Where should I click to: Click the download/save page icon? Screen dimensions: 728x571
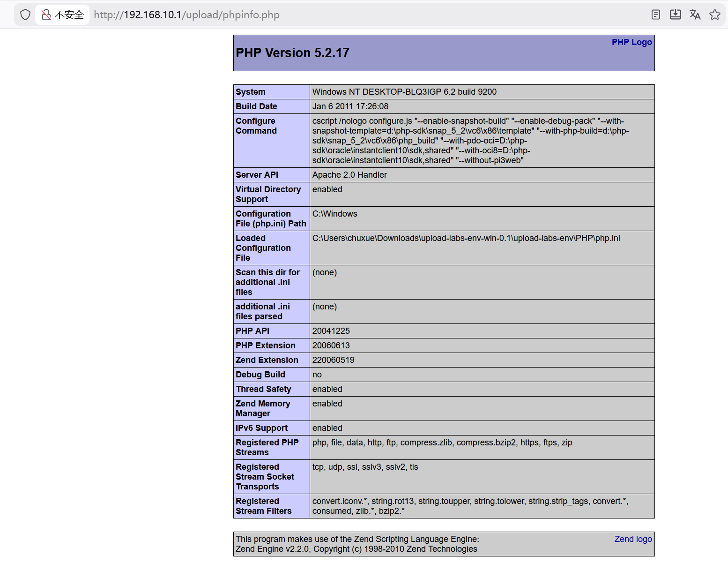click(x=676, y=15)
